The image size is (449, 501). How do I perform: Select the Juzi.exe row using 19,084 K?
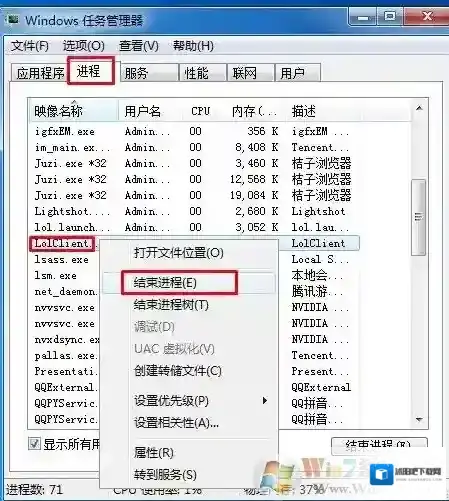click(x=194, y=195)
